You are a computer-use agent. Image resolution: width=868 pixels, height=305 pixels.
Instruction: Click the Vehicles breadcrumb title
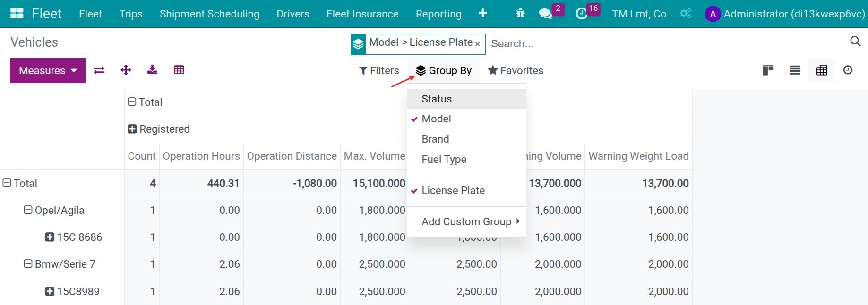pyautogui.click(x=34, y=42)
